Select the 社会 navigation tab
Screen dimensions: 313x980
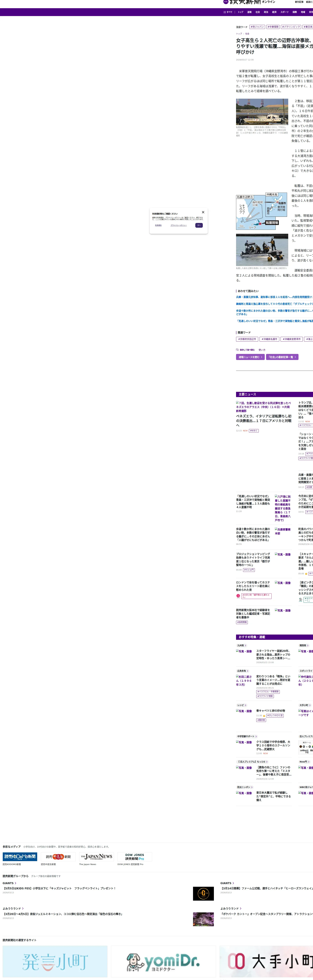point(258,12)
